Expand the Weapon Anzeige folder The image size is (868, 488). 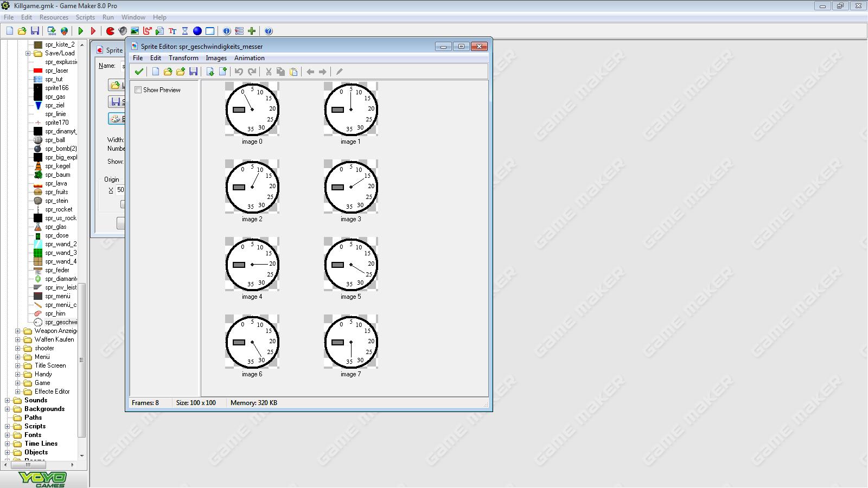point(18,331)
